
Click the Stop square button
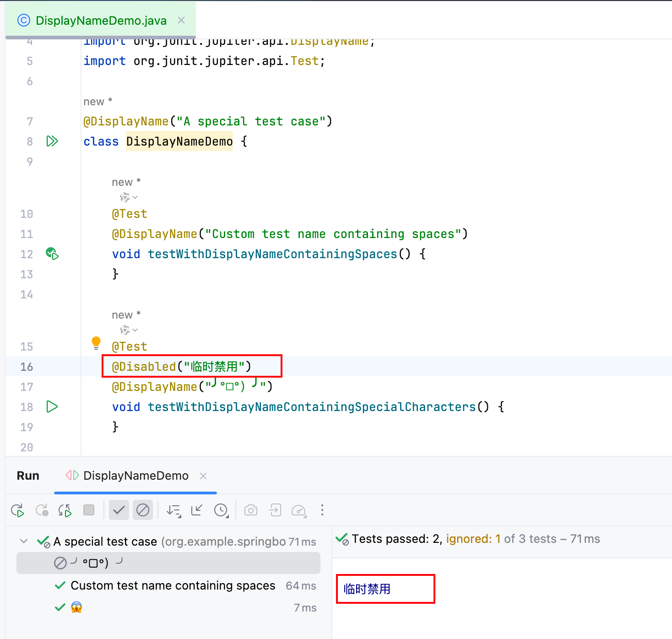tap(89, 510)
